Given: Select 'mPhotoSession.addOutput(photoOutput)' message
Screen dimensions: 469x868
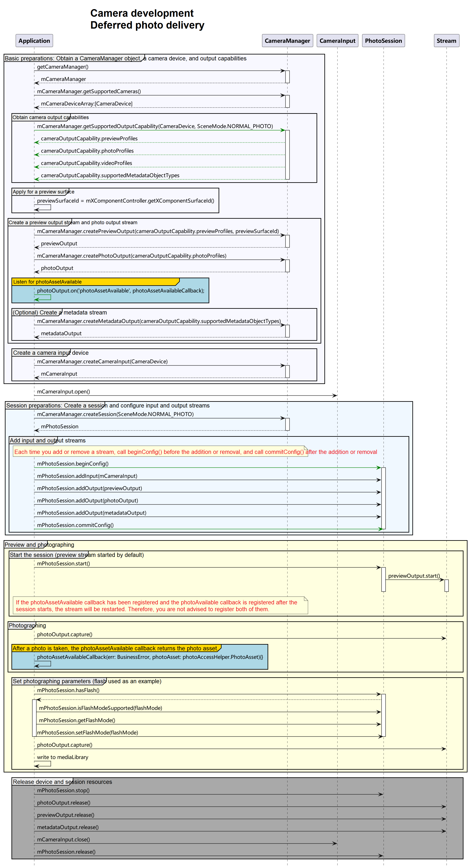Looking at the screenshot, I should coord(88,500).
